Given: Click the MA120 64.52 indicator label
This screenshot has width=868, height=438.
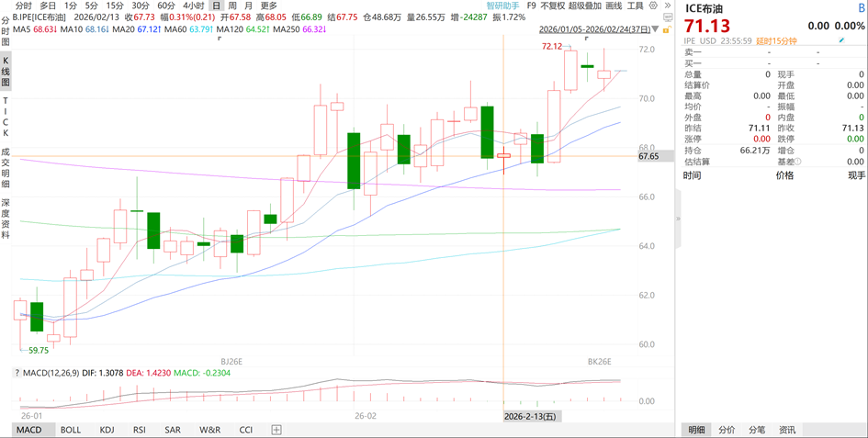Looking at the screenshot, I should pyautogui.click(x=244, y=28).
